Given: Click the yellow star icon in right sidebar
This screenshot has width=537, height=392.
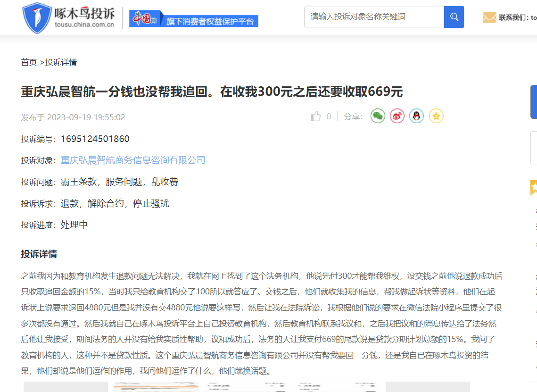Looking at the screenshot, I should 534,187.
